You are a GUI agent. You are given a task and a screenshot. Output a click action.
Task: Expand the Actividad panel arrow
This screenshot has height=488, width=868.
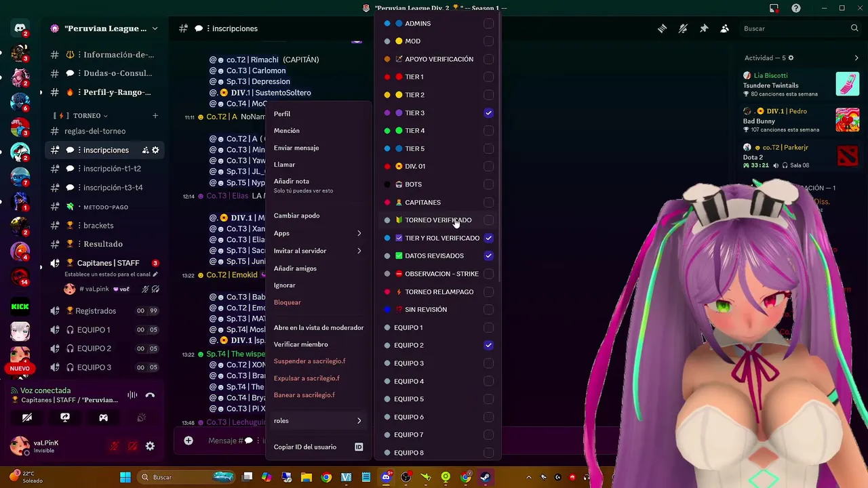coord(856,58)
